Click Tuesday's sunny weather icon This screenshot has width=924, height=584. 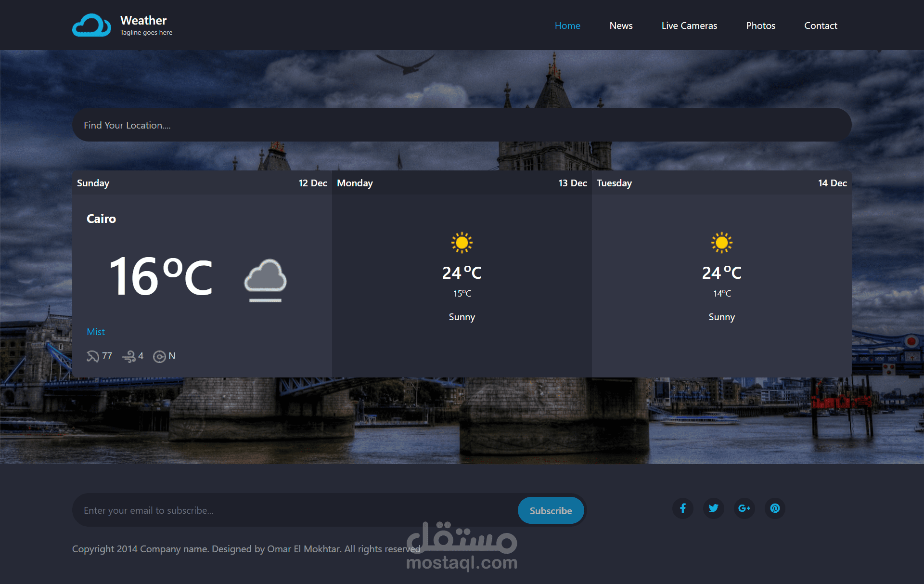click(x=721, y=243)
